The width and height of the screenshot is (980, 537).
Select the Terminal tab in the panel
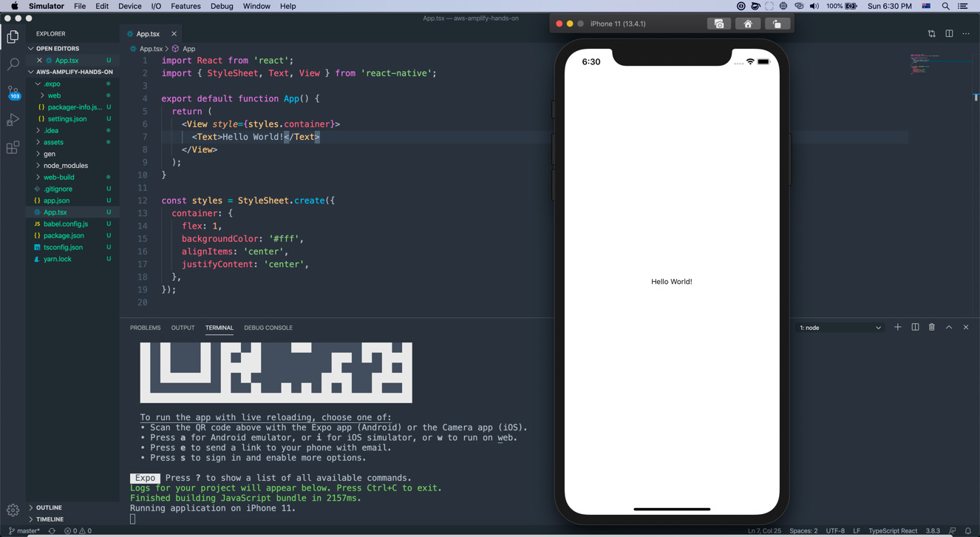coord(220,328)
